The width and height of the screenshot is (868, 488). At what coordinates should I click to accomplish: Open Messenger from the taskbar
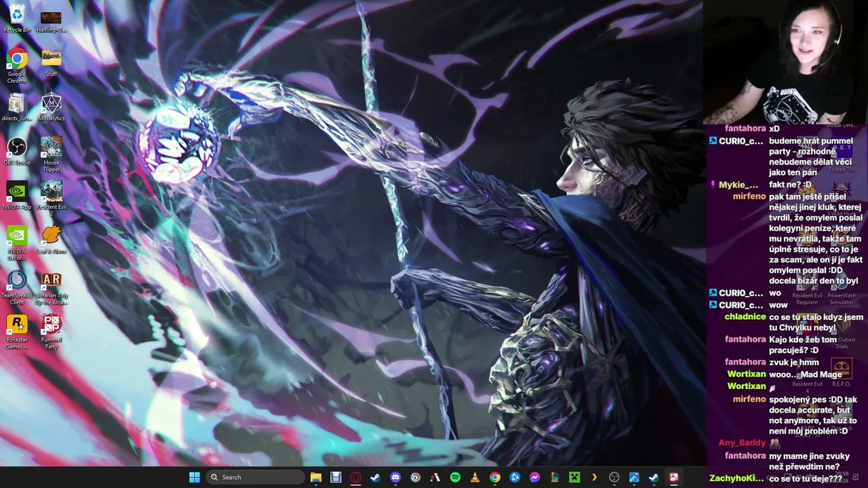pos(535,477)
